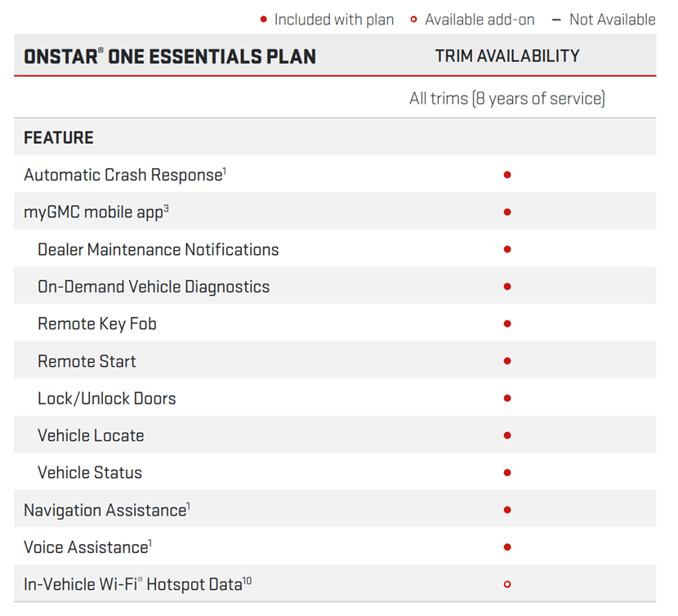Click the 'Not Available' legend dash

556,20
